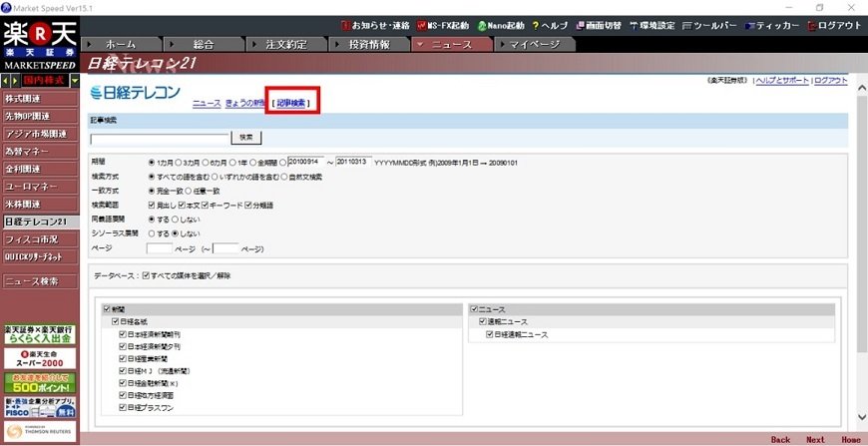Launch MS-FX from top toolbar

tap(442, 25)
